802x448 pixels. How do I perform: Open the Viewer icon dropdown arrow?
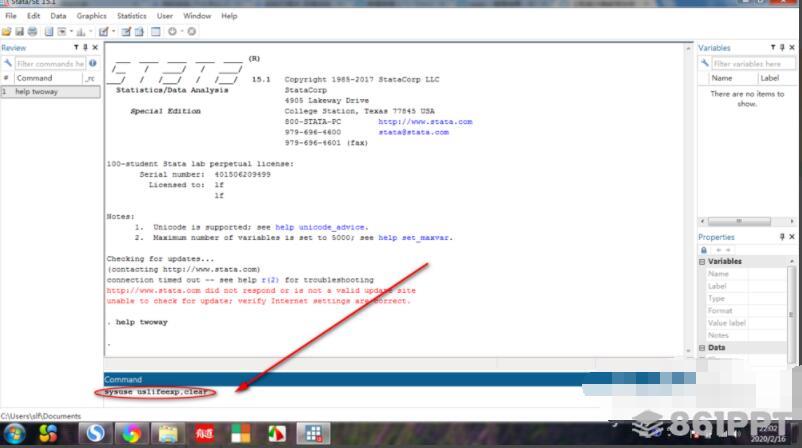click(x=71, y=31)
